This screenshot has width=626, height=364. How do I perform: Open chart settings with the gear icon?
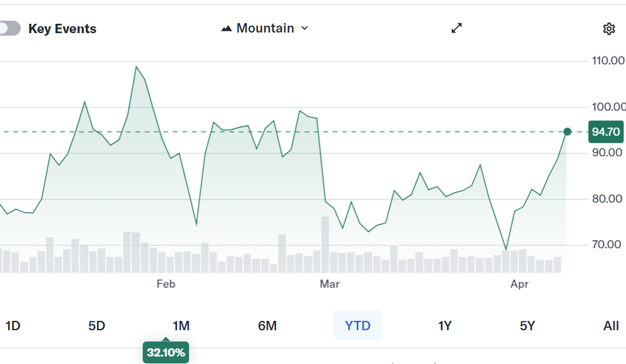[608, 29]
